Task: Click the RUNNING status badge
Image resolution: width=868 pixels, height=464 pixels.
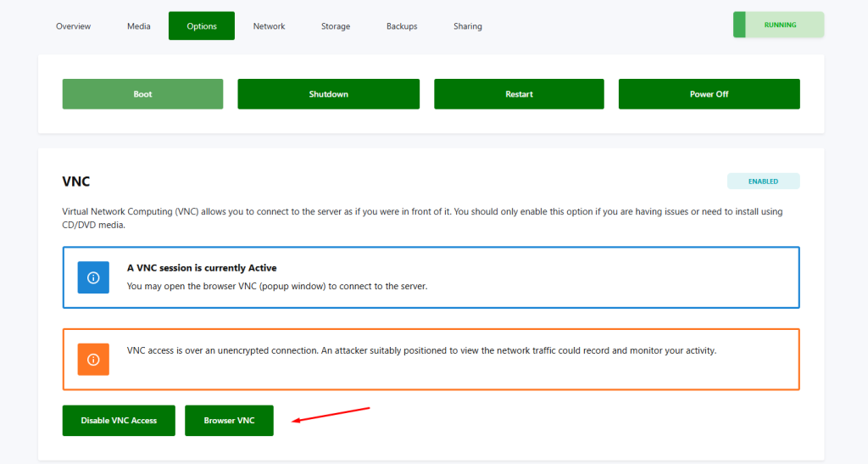Action: coord(778,25)
